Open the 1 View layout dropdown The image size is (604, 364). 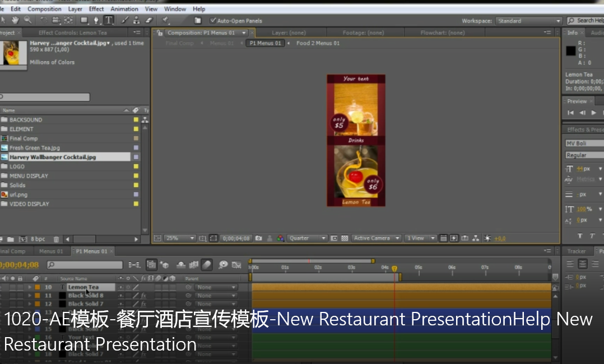[x=421, y=239]
